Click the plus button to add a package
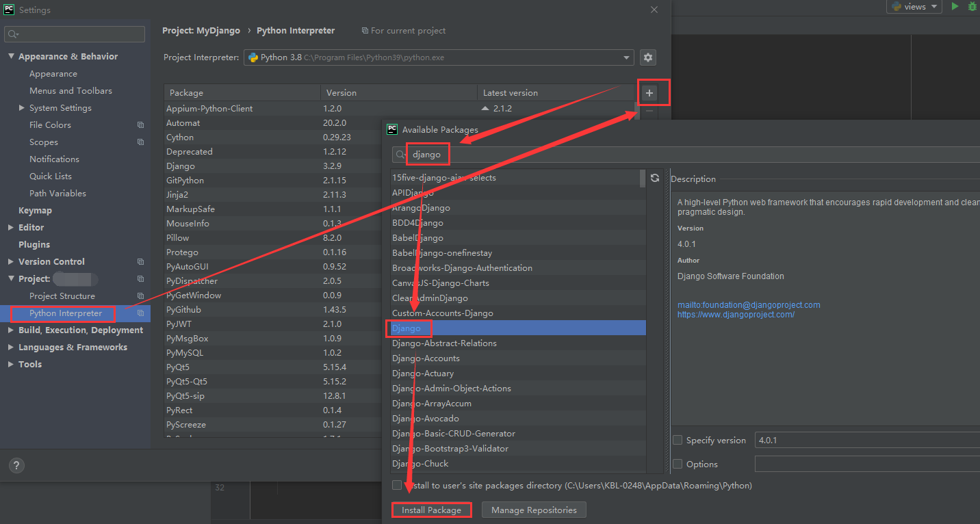Screen dimensions: 980x524 pyautogui.click(x=649, y=92)
